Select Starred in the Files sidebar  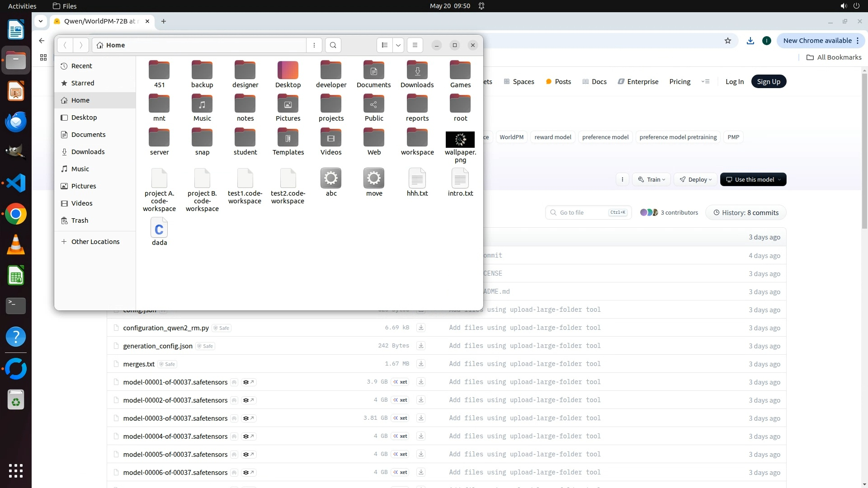pos(83,83)
